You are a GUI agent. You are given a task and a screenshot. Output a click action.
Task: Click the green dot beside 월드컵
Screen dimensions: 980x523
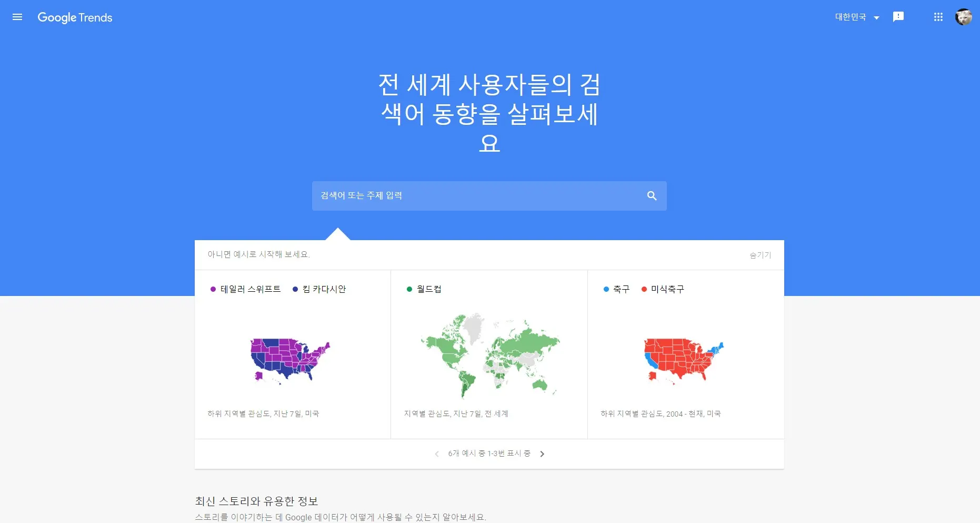pos(409,289)
